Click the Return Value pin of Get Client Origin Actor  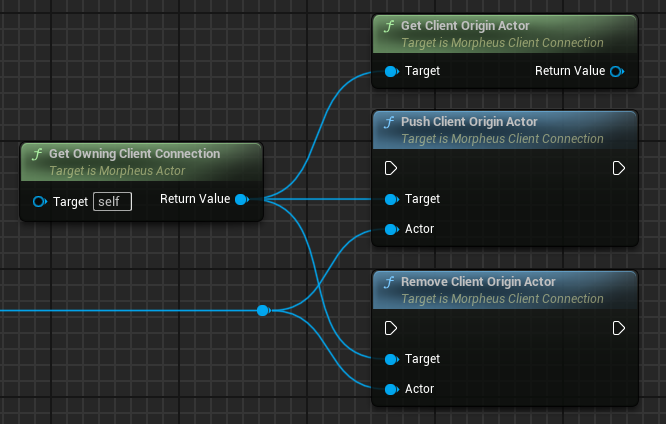(x=616, y=71)
